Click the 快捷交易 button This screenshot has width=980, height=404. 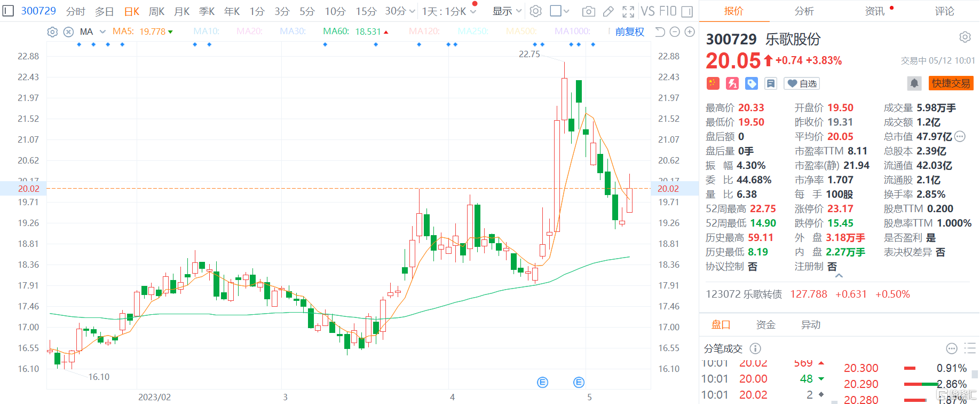[951, 83]
